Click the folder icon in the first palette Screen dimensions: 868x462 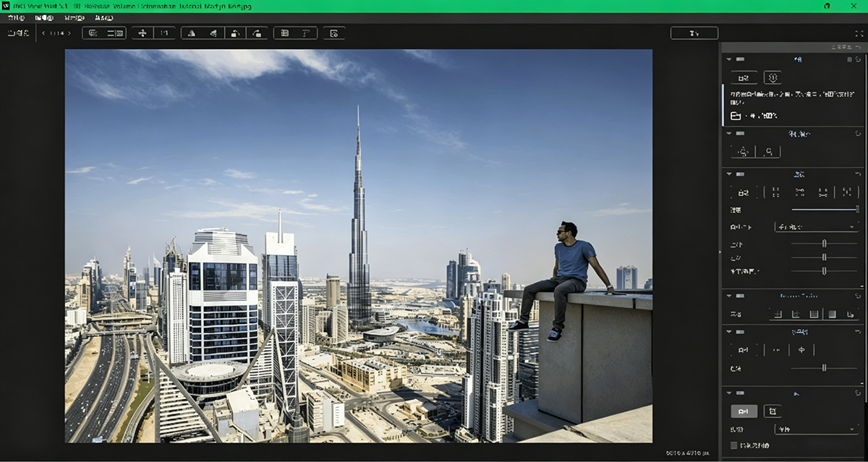coord(736,116)
